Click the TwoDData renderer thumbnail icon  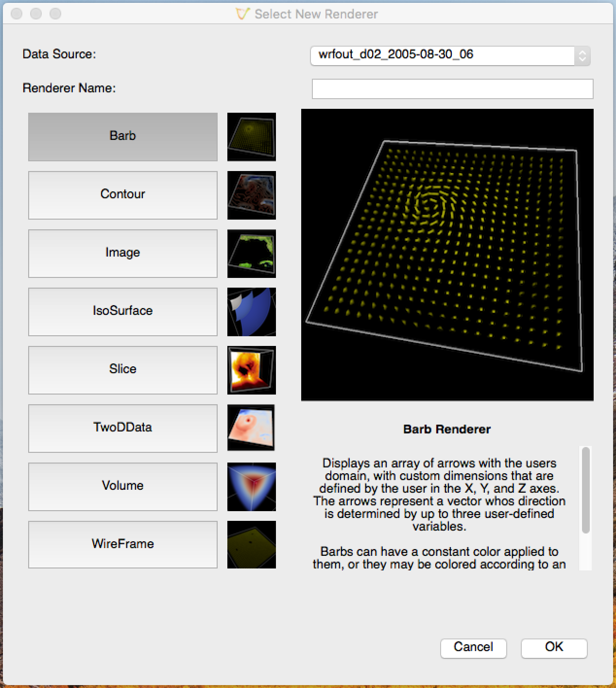(251, 428)
